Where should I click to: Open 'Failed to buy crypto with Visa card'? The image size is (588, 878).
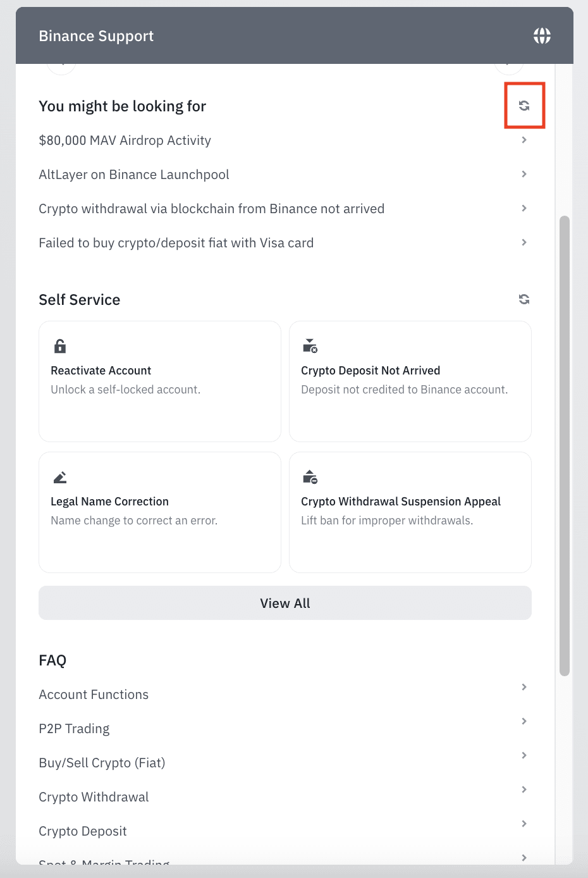[x=176, y=243]
